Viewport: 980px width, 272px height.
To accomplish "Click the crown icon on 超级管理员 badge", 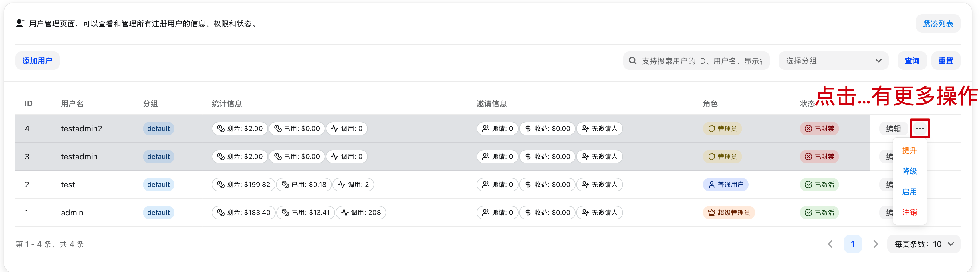I will tap(712, 212).
